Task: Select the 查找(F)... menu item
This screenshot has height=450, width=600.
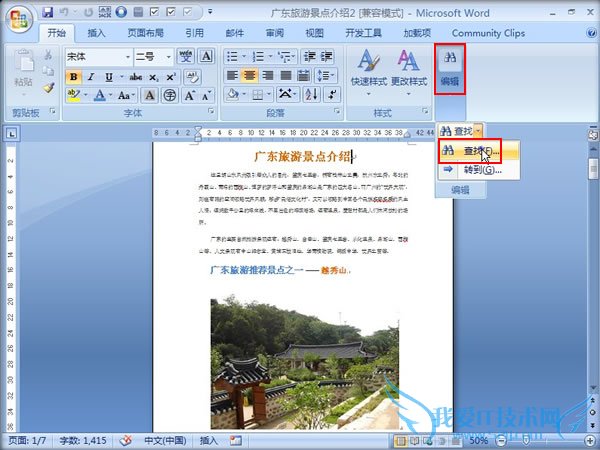Action: pyautogui.click(x=480, y=151)
